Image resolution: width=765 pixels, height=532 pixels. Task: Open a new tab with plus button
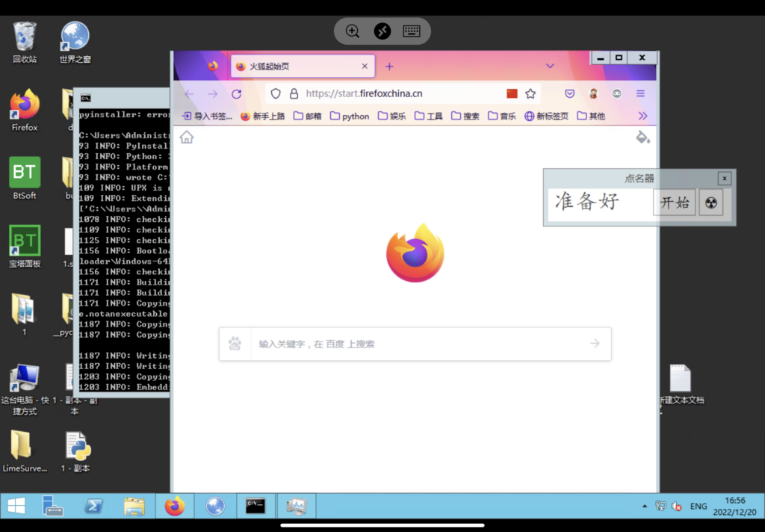(x=389, y=66)
